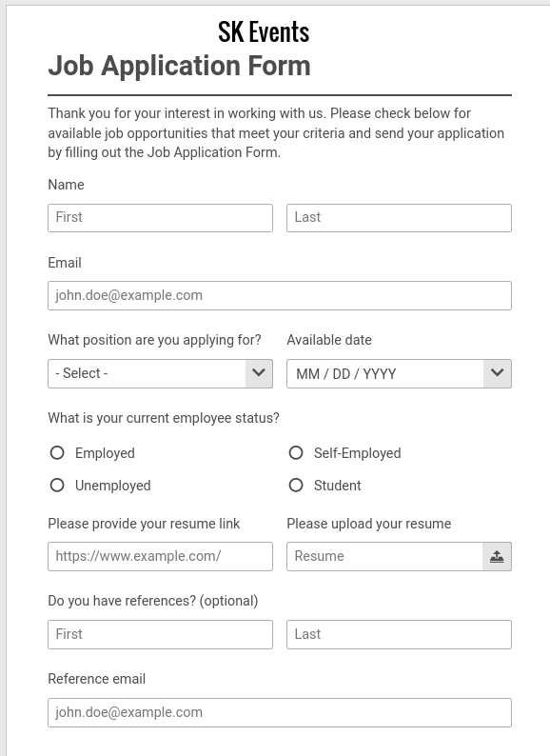
Task: Open the '- Select -' position combo box
Action: coord(160,373)
